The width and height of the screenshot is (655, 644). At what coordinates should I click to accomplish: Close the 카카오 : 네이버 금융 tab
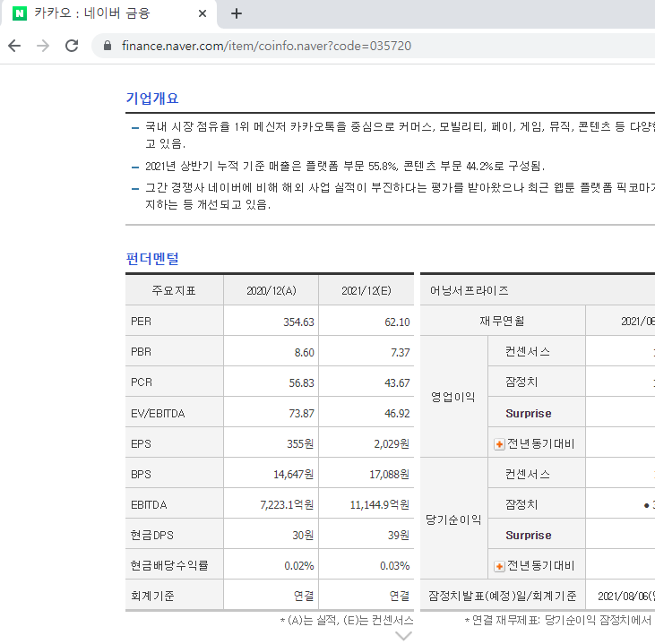click(203, 13)
